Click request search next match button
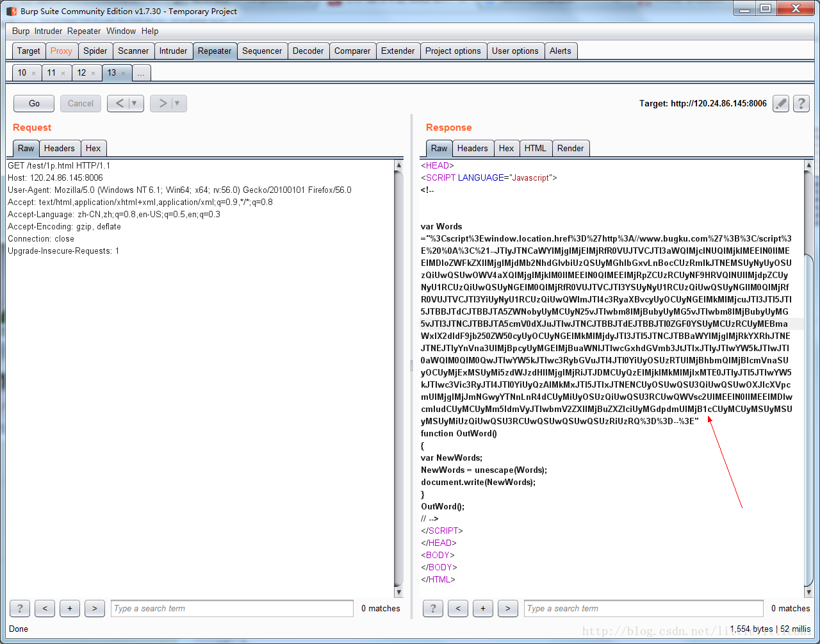The image size is (820, 644). [x=95, y=608]
